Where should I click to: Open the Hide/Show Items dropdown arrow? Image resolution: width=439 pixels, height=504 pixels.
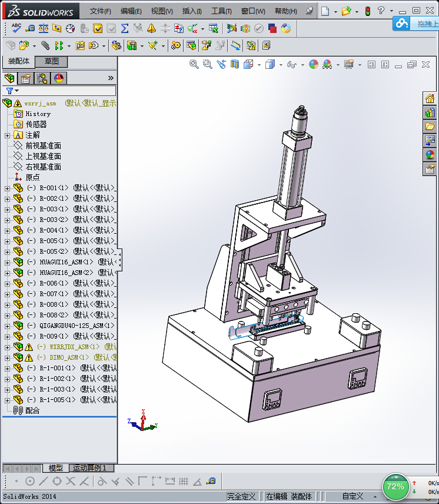tap(302, 65)
